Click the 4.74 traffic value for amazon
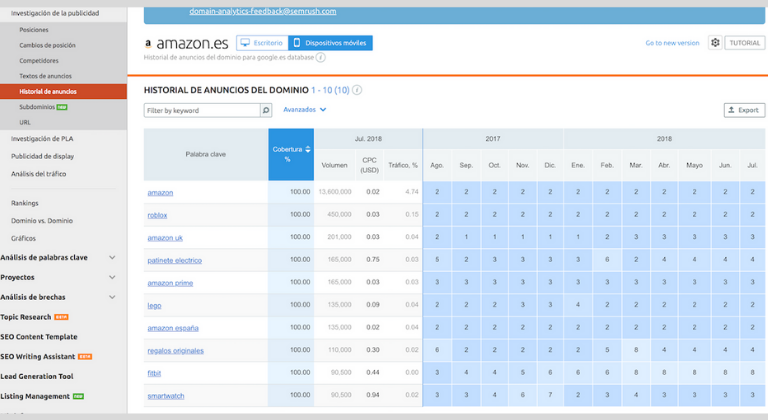The width and height of the screenshot is (768, 420). tap(412, 192)
